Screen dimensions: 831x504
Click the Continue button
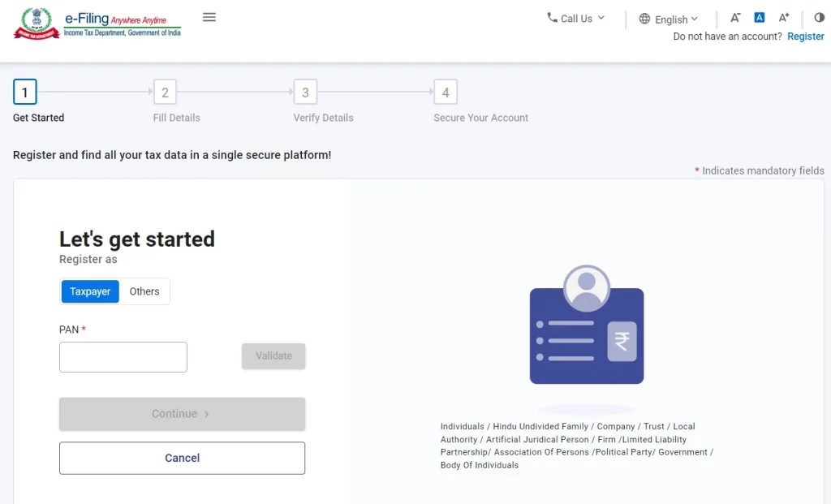pyautogui.click(x=182, y=414)
